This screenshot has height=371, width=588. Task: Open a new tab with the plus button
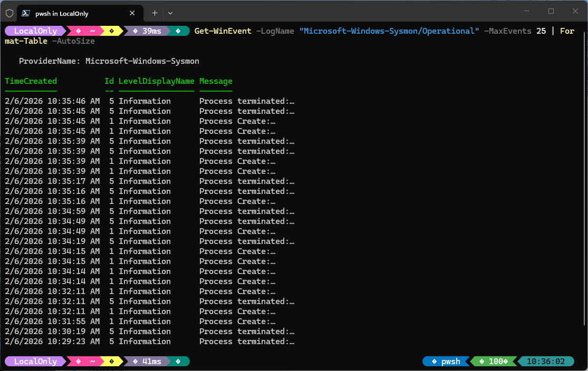(x=155, y=13)
